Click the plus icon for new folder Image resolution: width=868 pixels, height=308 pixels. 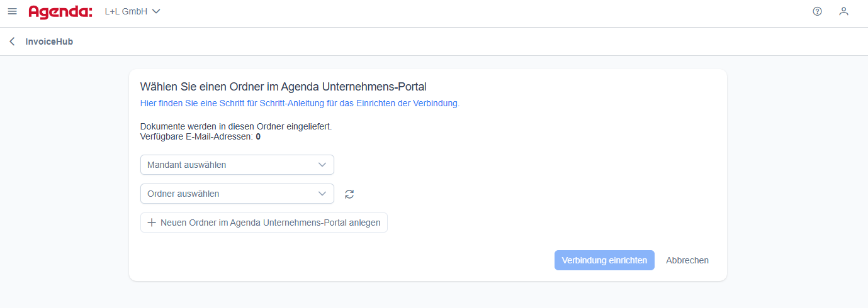click(151, 223)
